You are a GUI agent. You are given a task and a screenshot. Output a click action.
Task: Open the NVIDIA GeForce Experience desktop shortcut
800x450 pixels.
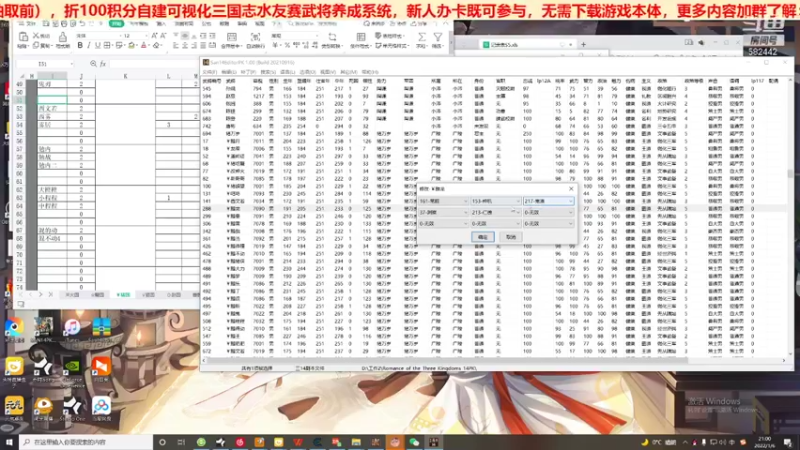click(72, 371)
